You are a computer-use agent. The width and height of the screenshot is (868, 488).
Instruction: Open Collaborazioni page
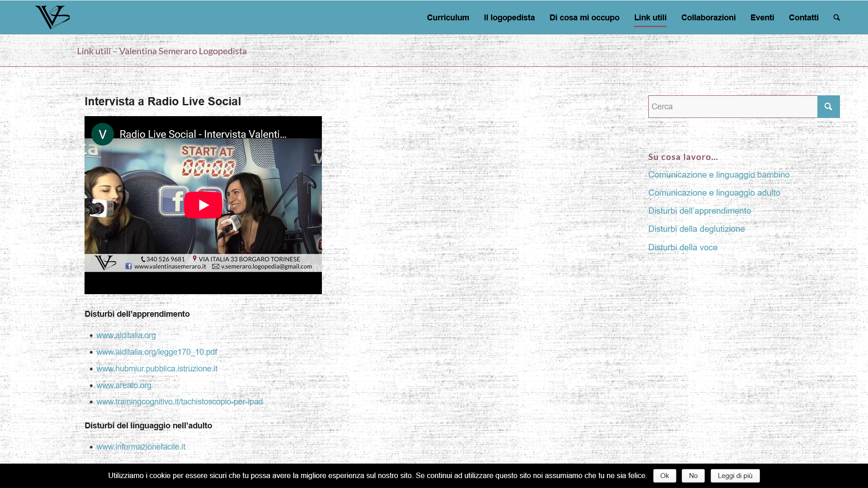click(x=708, y=18)
